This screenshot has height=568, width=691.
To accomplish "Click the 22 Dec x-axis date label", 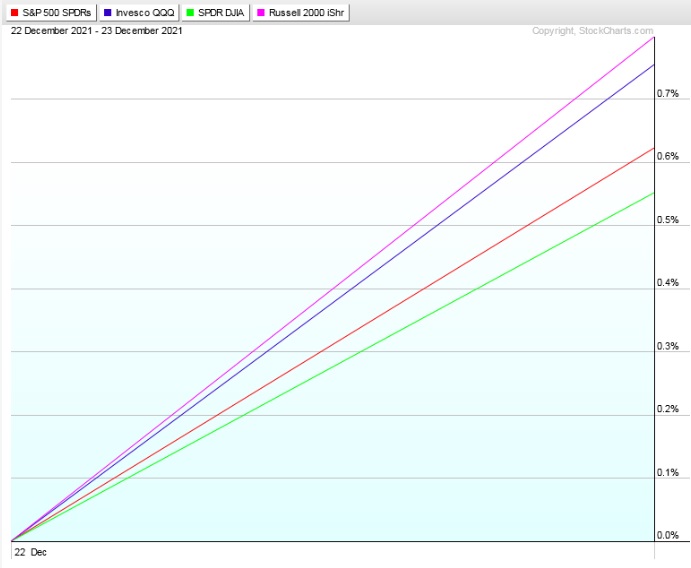I will point(30,552).
